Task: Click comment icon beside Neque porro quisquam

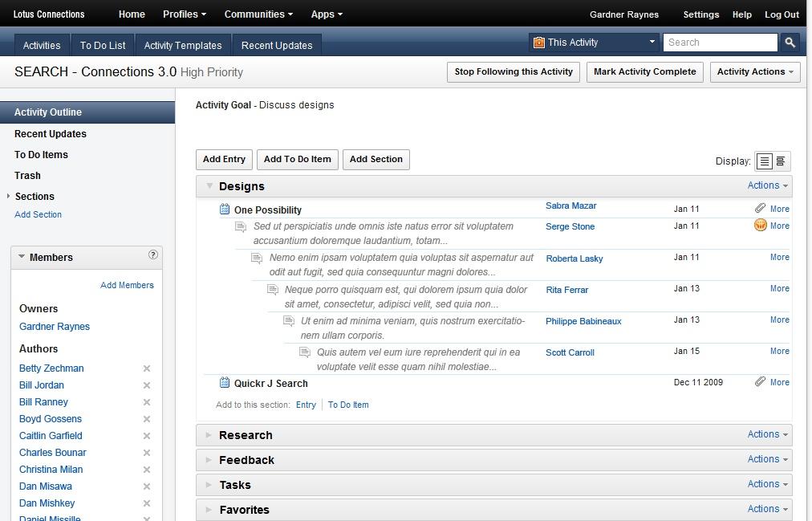Action: tap(273, 290)
